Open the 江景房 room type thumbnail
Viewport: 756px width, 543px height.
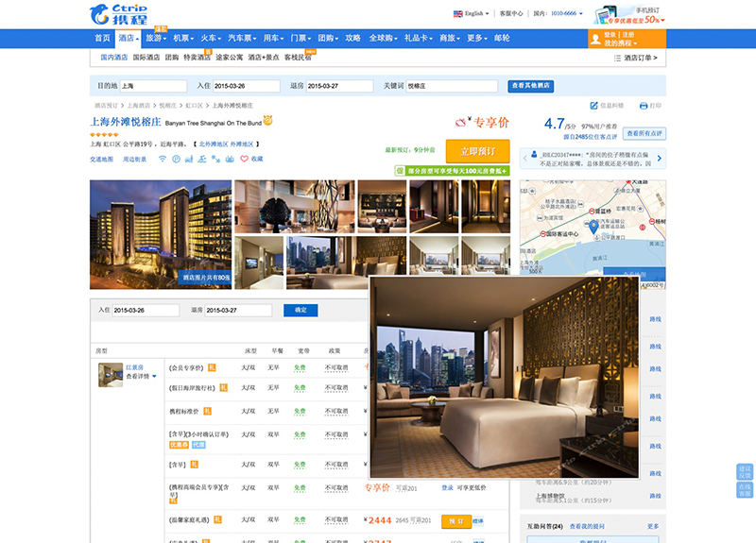[111, 375]
